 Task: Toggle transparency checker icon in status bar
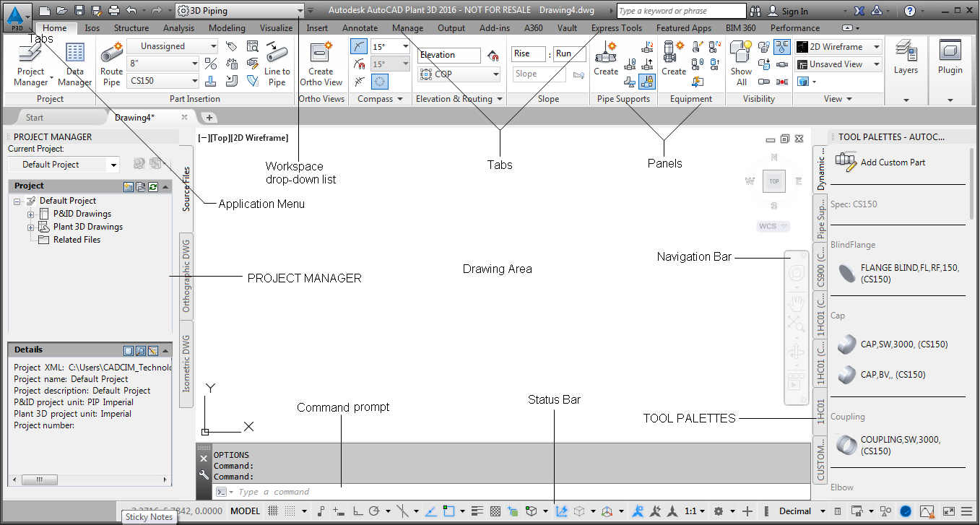click(495, 511)
